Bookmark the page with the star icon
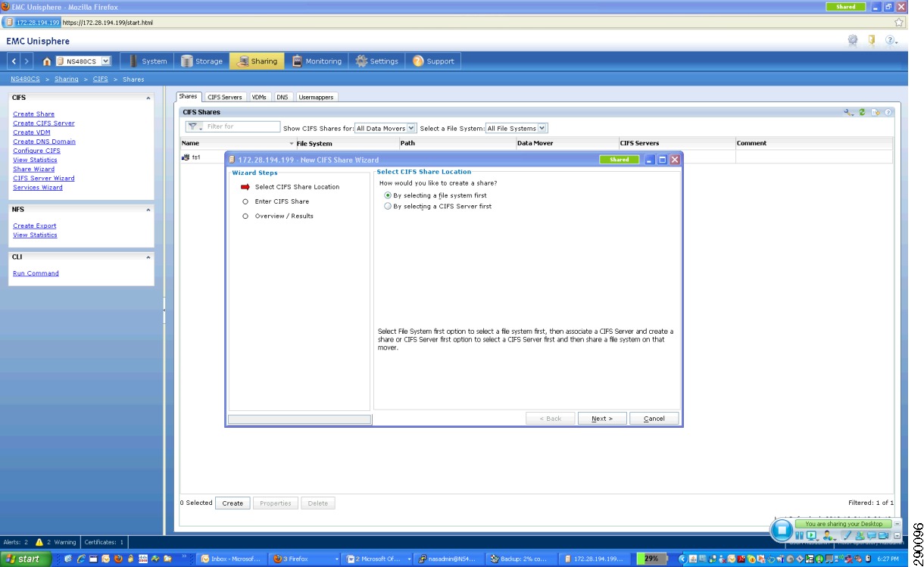924x567 pixels. click(x=899, y=22)
